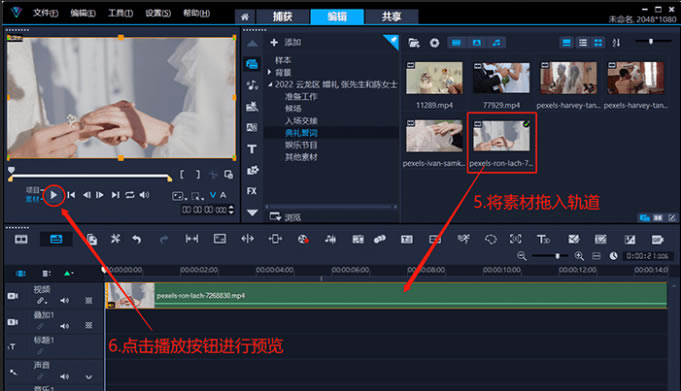
Task: Select the 其他素材 folder
Action: (301, 157)
